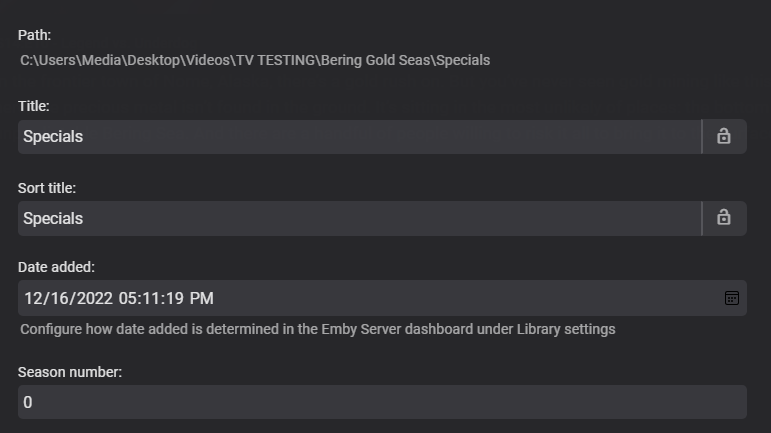Click the Title field label
The height and width of the screenshot is (433, 771).
point(34,106)
